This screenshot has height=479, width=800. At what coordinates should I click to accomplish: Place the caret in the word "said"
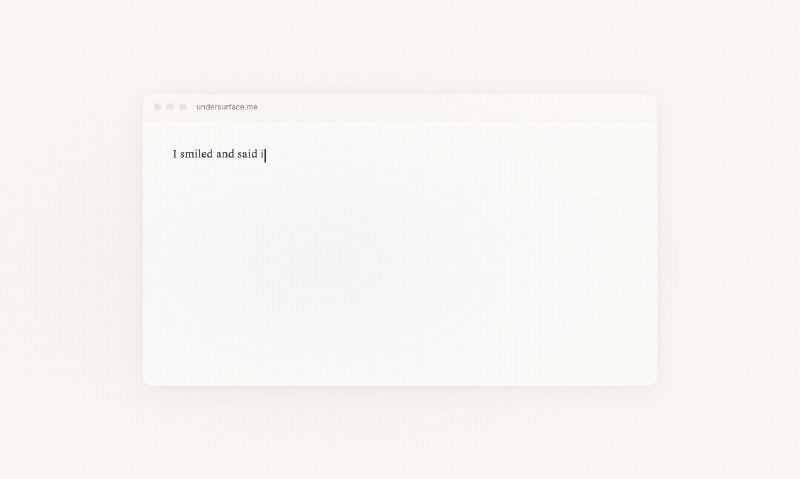(247, 154)
